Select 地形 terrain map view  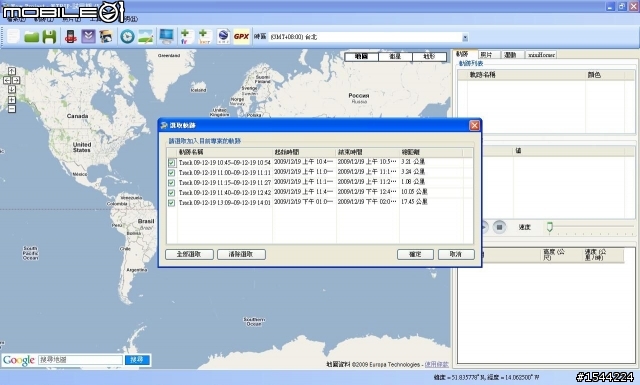point(429,57)
